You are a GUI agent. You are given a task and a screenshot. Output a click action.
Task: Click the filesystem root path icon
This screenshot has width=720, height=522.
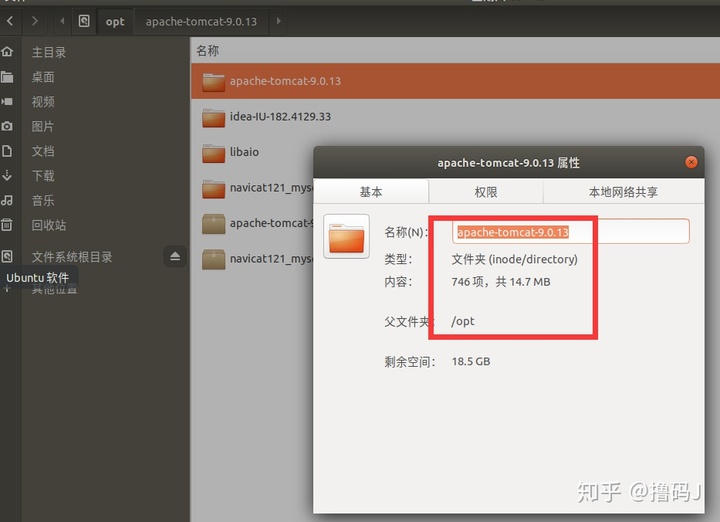click(84, 21)
